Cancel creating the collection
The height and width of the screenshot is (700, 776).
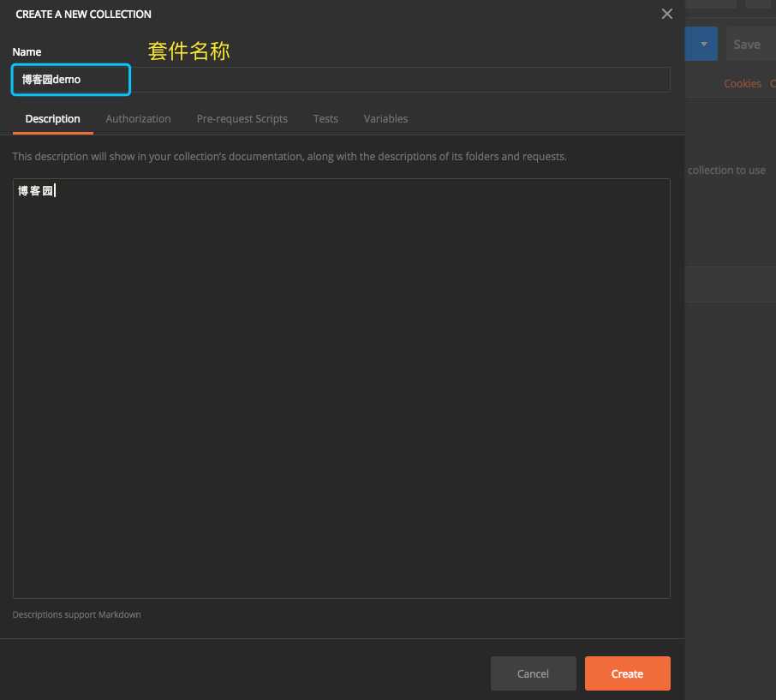click(533, 673)
